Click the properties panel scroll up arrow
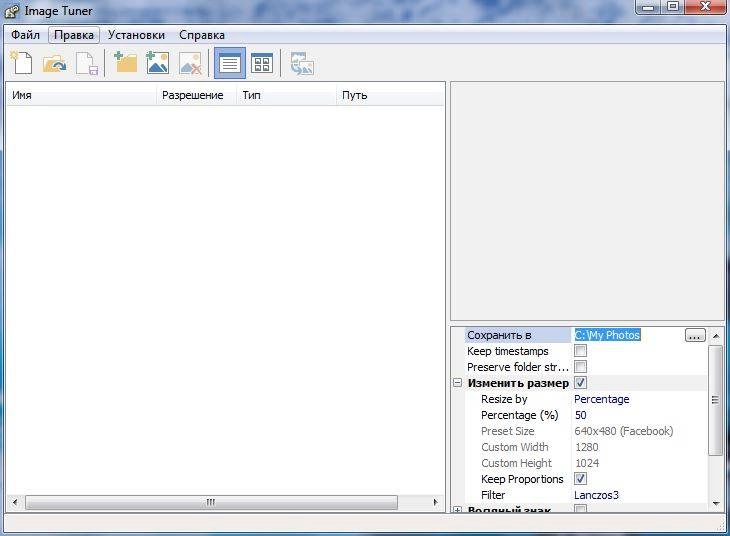 click(x=716, y=336)
